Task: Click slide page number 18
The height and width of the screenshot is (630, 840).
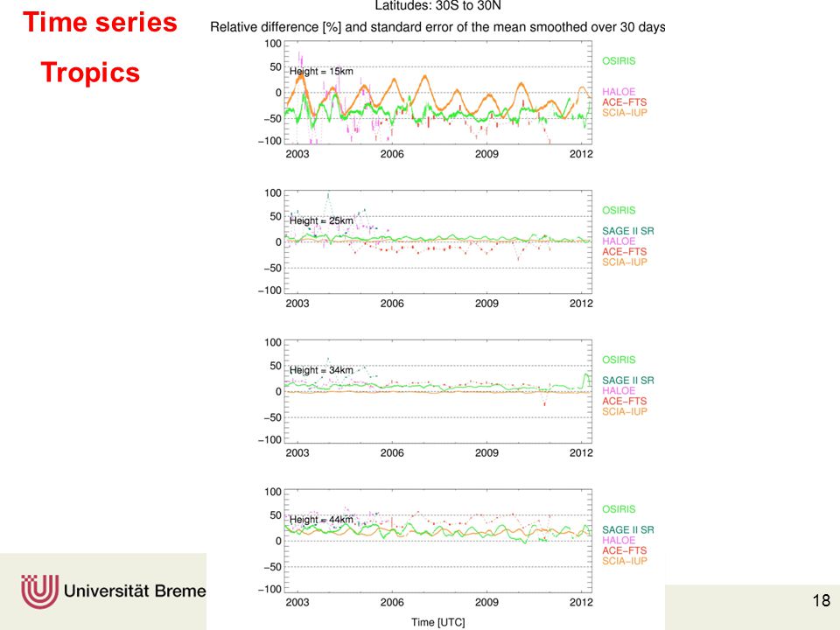Action: [822, 600]
